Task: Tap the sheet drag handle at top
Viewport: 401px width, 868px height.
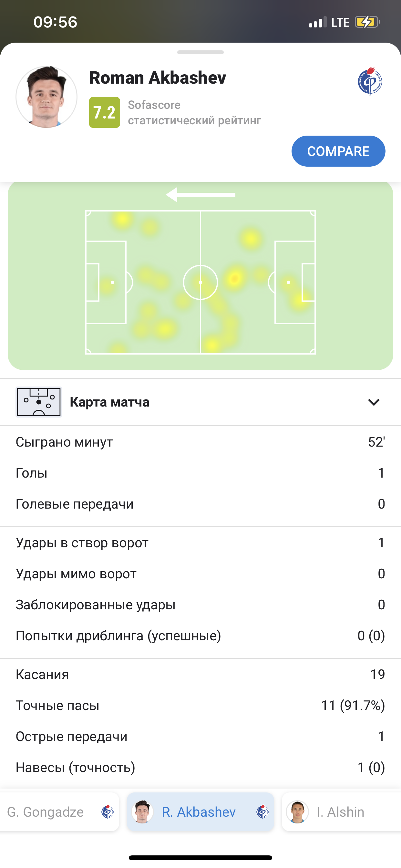Action: click(x=200, y=52)
